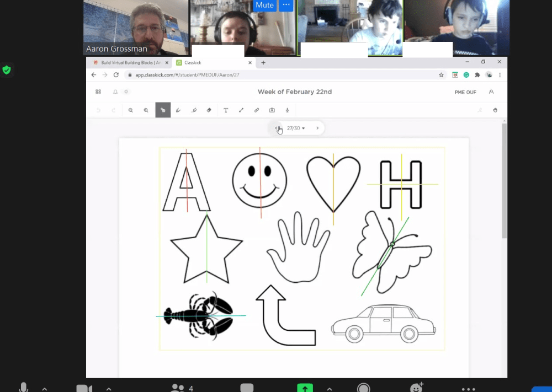
Task: Select the highlighter tool
Action: tap(194, 110)
